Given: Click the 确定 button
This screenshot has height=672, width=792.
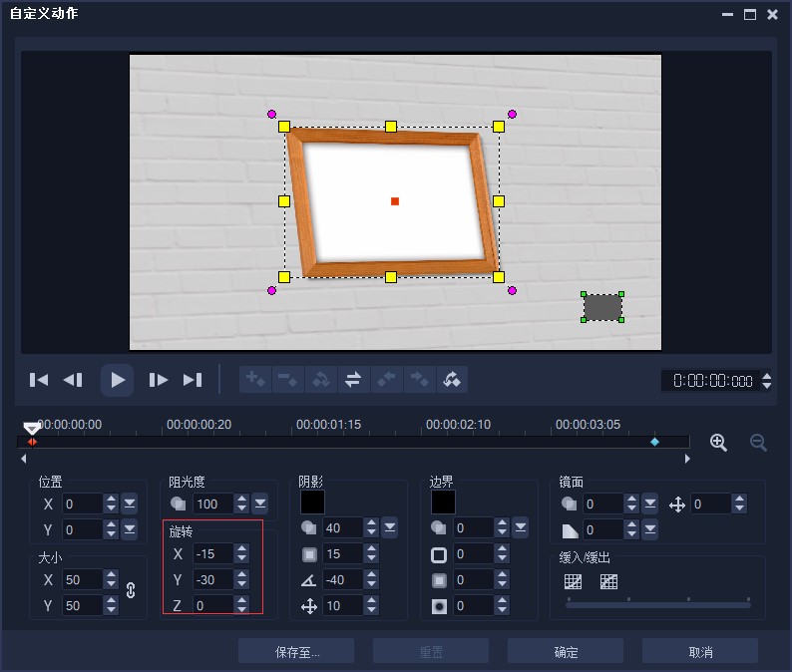Looking at the screenshot, I should click(x=566, y=652).
